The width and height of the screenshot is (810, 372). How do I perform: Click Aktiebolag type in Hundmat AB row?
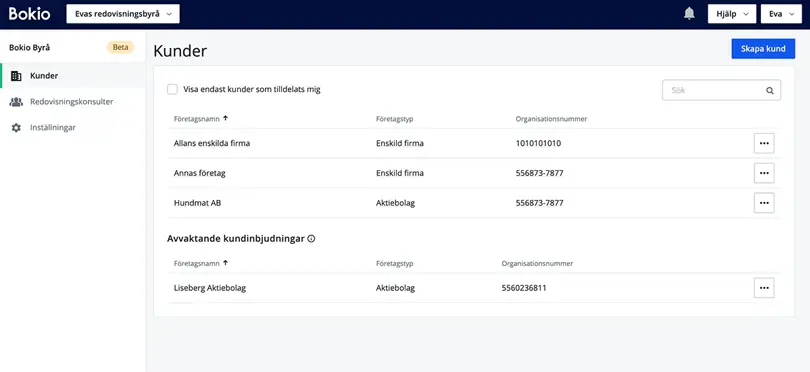[x=395, y=203]
